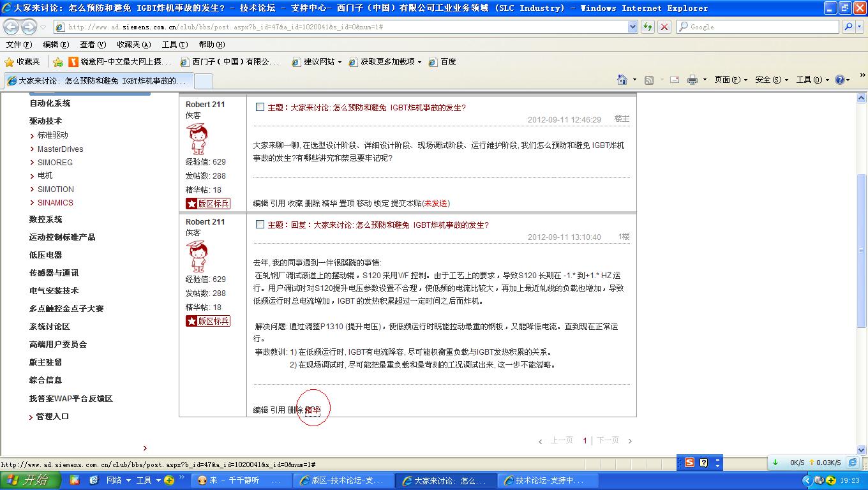Viewport: 868px width, 490px height.
Task: Click the download speed green arrow indicator
Action: point(775,463)
